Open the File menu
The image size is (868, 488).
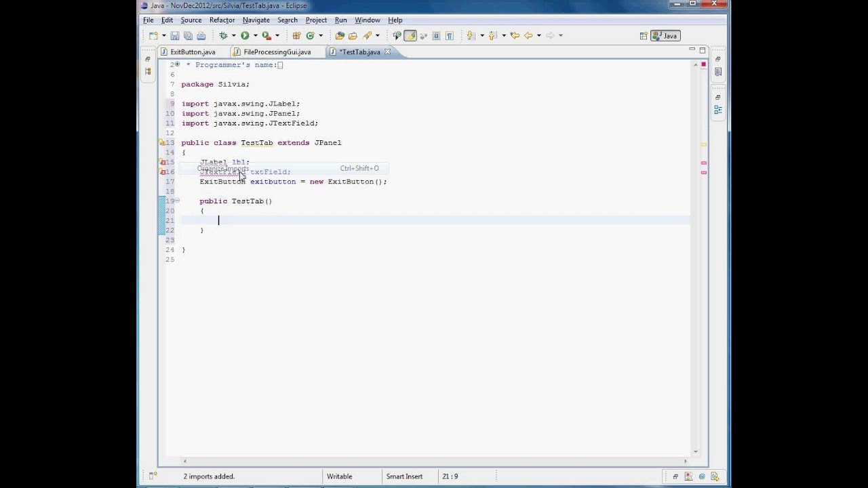(148, 20)
